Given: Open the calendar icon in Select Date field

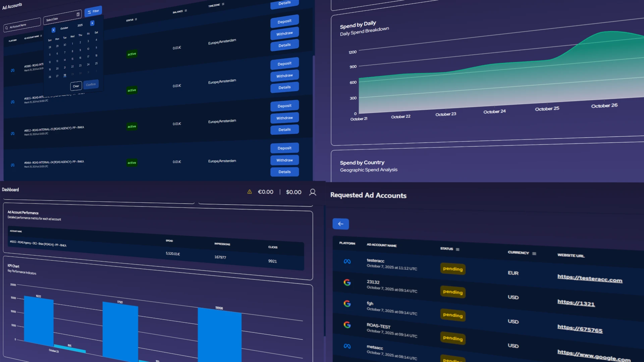Looking at the screenshot, I should click(78, 14).
